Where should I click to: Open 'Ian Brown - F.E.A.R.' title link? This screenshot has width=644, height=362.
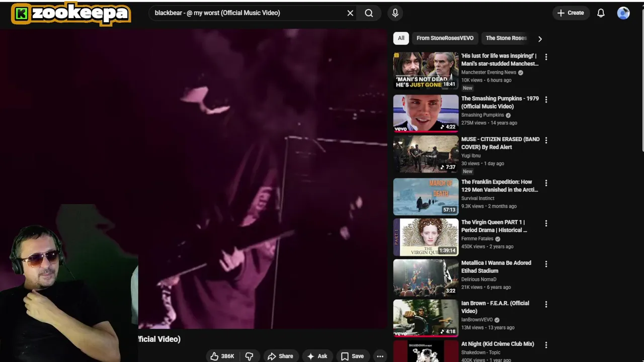pos(495,307)
